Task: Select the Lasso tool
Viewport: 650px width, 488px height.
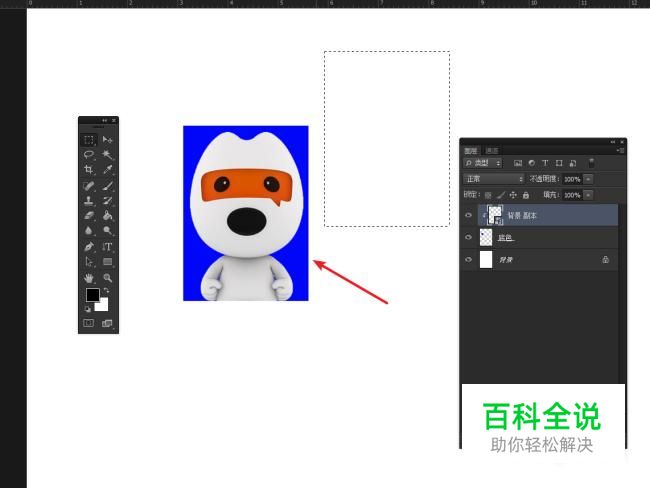Action: [x=89, y=155]
